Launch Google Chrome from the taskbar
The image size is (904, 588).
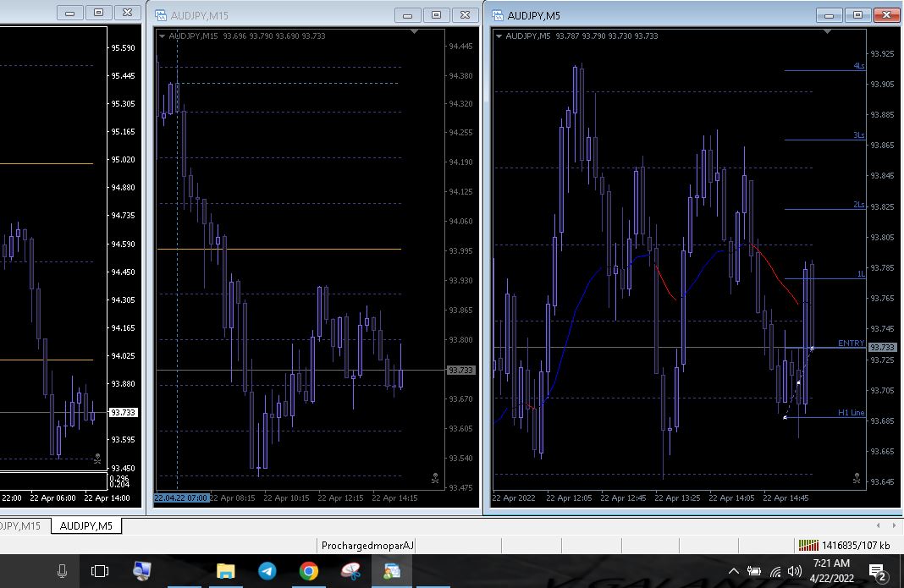tap(308, 571)
